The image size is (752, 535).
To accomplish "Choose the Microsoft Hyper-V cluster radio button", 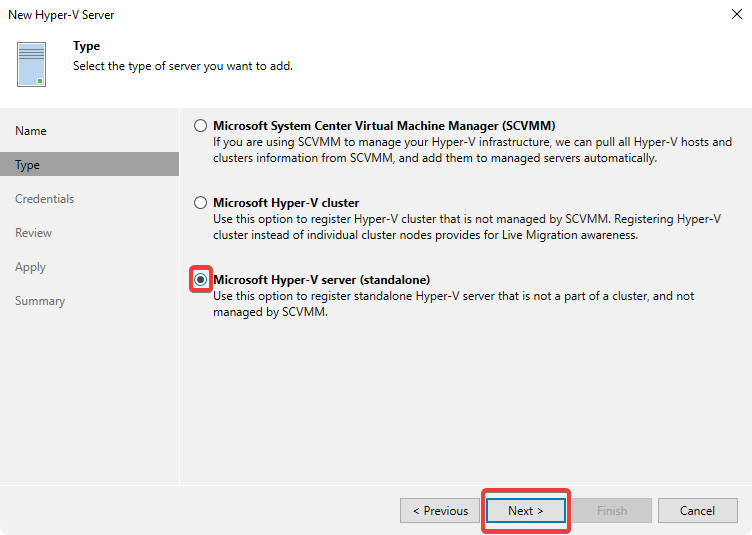I will coord(201,203).
